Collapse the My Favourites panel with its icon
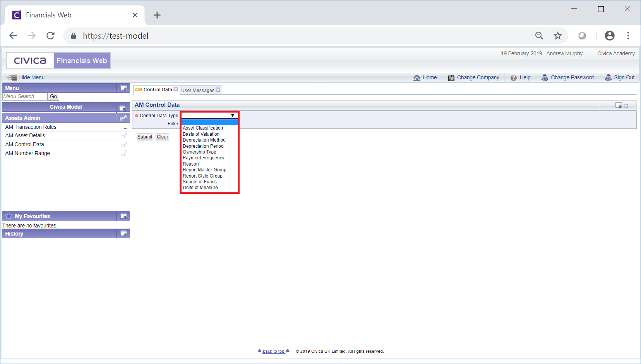 point(123,216)
